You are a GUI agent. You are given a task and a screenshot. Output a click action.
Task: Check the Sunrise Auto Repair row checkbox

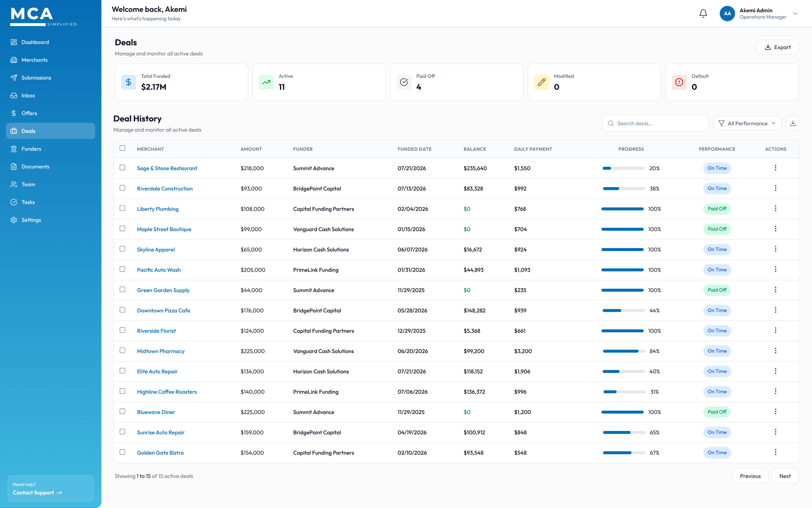(122, 431)
